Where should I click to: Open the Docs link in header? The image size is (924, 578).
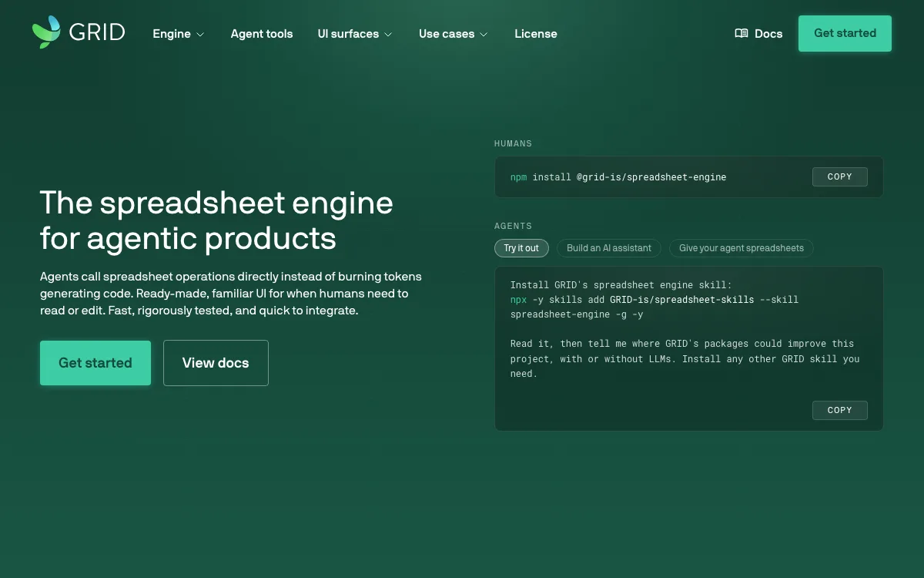click(x=758, y=34)
